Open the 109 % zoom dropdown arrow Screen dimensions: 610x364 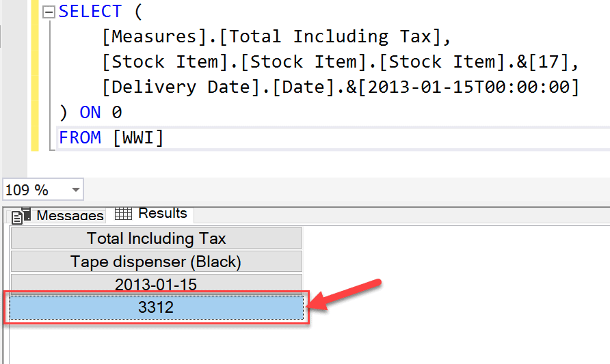coord(75,190)
